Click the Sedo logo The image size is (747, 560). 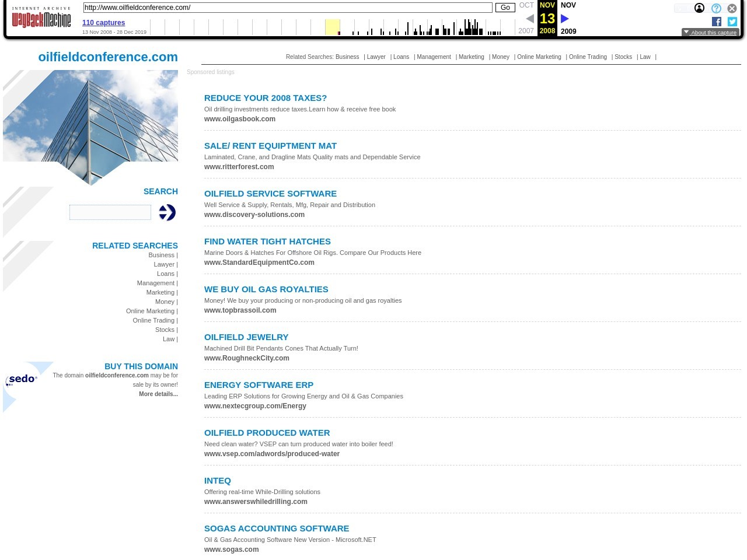(x=22, y=379)
